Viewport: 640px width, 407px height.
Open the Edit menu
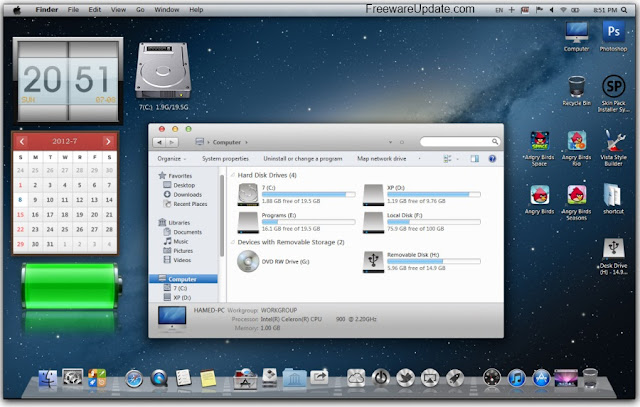[95, 9]
